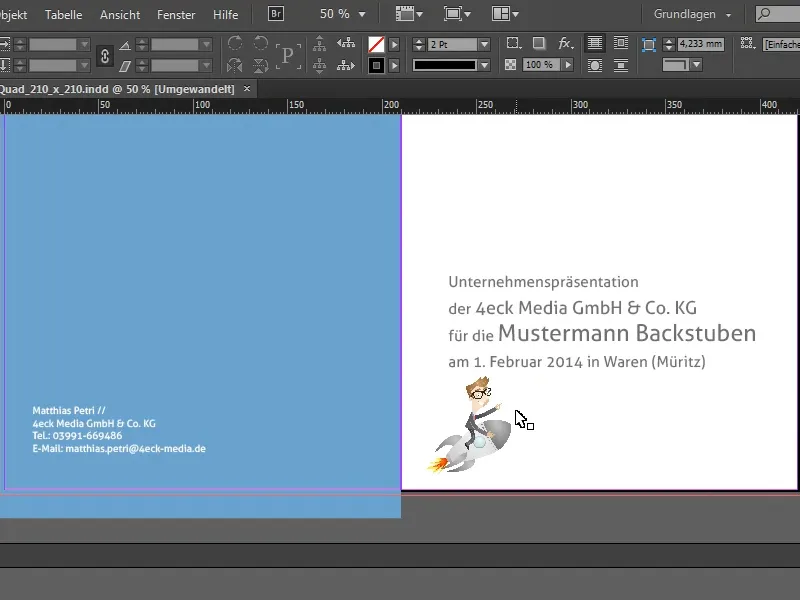The width and height of the screenshot is (800, 600).
Task: Open the zoom level 50 % dropdown
Action: [362, 14]
